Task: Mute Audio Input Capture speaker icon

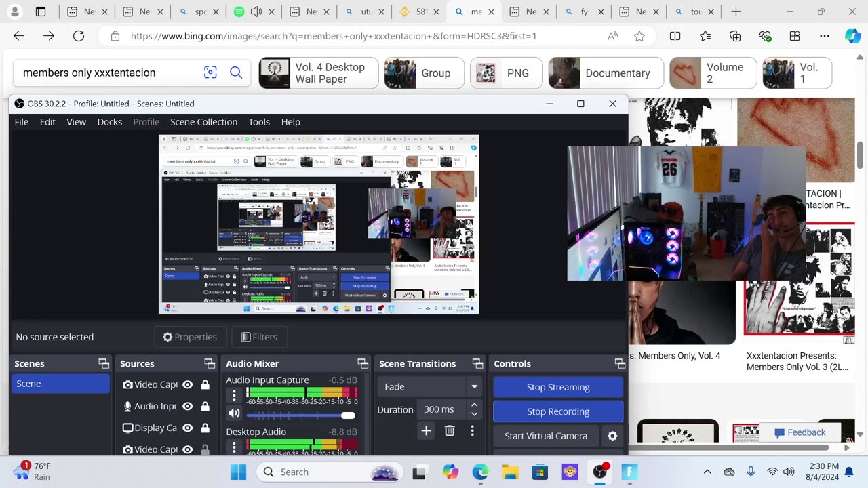Action: 234,413
